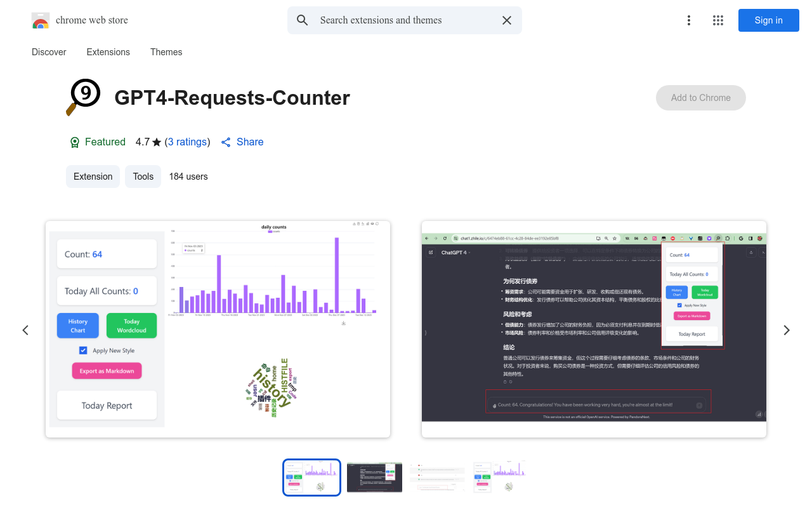This screenshot has width=812, height=508.
Task: Open the 3 ratings link
Action: tap(187, 142)
